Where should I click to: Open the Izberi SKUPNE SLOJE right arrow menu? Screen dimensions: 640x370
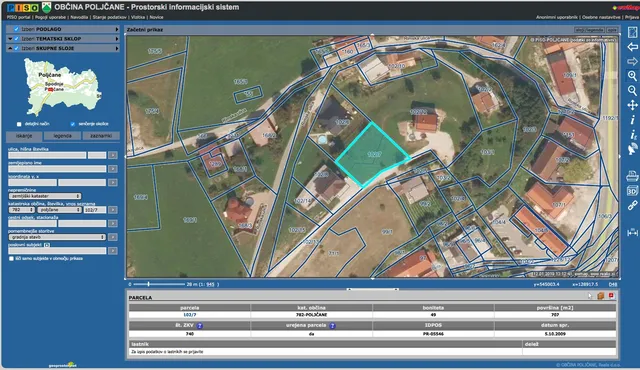click(x=117, y=48)
